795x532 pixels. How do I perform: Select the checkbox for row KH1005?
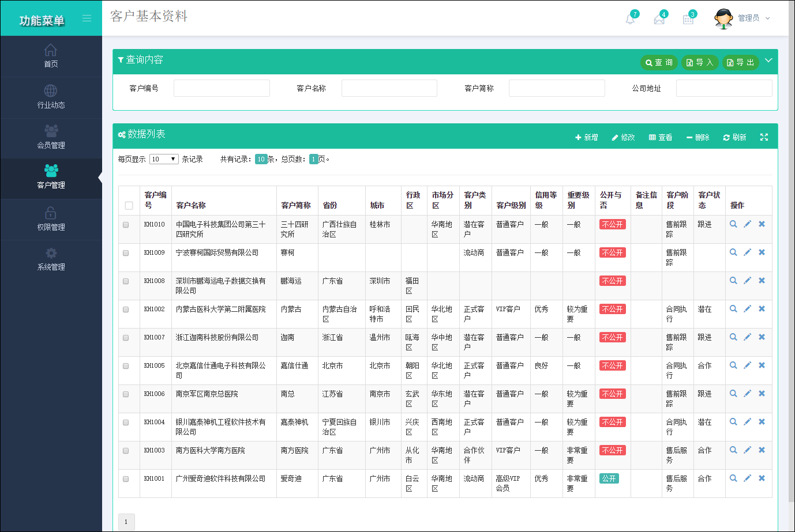[x=126, y=366]
